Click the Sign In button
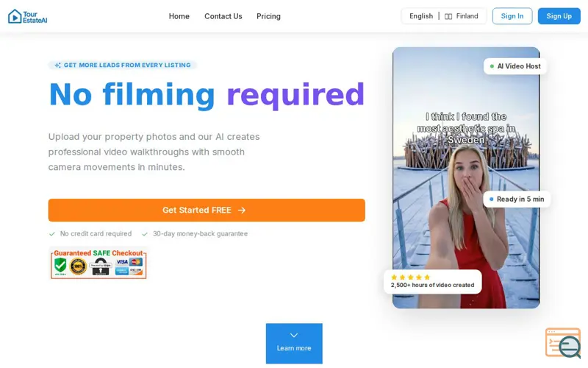 tap(512, 16)
